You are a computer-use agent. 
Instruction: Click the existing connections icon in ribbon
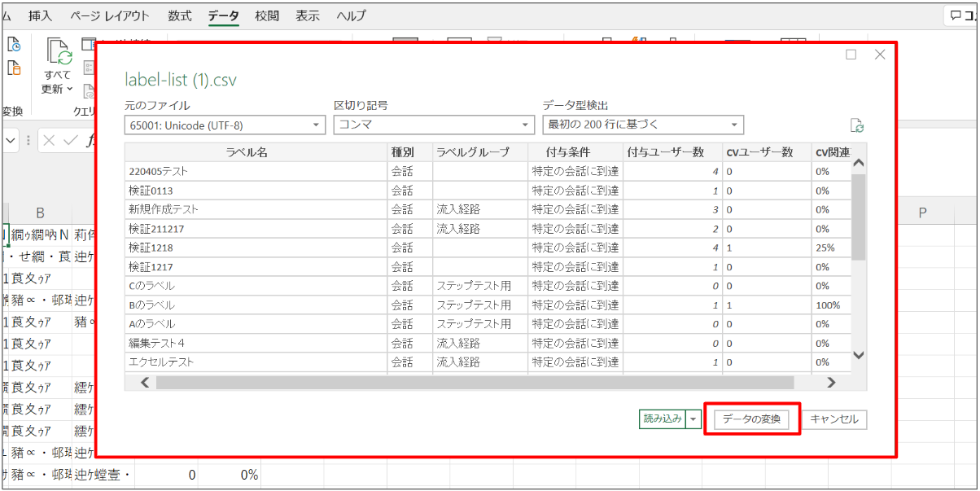point(13,69)
